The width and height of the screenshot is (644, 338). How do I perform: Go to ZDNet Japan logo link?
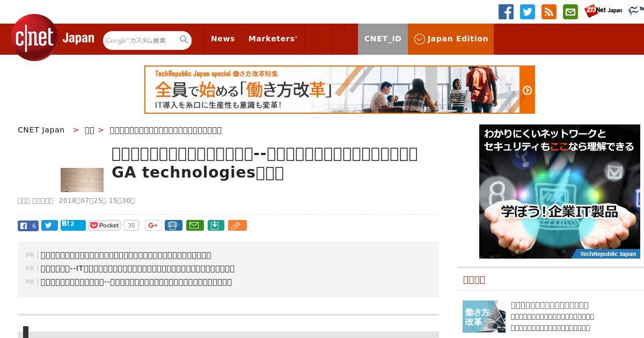603,10
